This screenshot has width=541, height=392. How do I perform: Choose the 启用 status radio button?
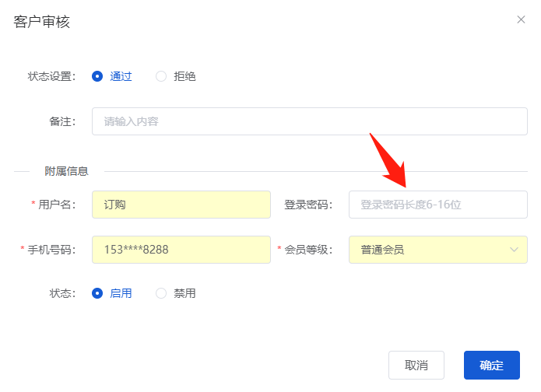pos(97,293)
